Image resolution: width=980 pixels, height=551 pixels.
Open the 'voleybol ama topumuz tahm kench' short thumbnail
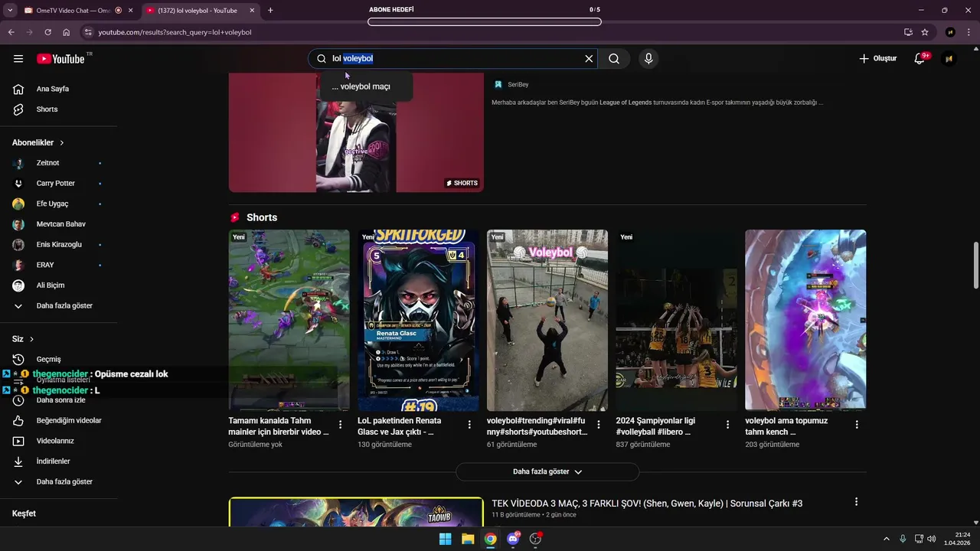pyautogui.click(x=805, y=321)
